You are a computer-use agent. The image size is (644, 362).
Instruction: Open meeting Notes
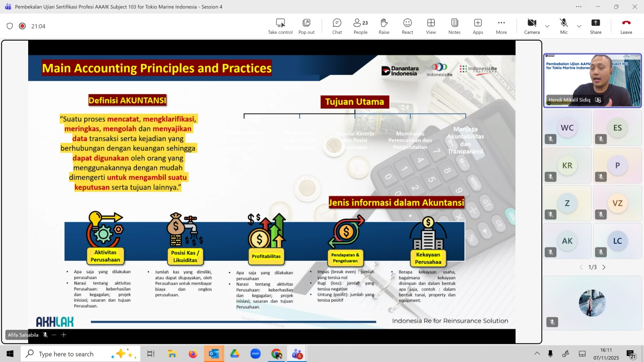pyautogui.click(x=454, y=26)
